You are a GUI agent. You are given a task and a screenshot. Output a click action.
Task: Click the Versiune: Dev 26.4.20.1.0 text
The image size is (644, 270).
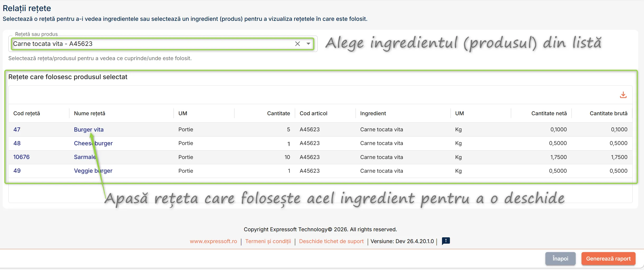[x=402, y=241]
